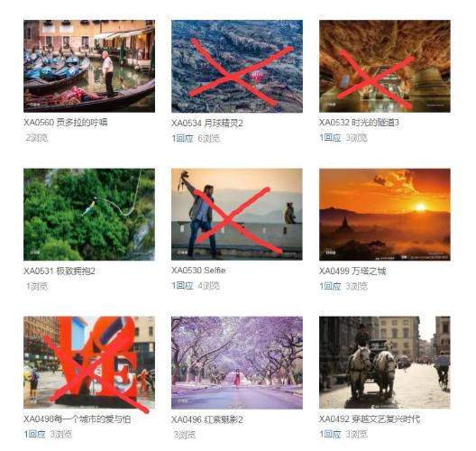The height and width of the screenshot is (451, 476).
Task: Open the XA0498 LOVE sculpture thumbnail
Action: pos(89,363)
